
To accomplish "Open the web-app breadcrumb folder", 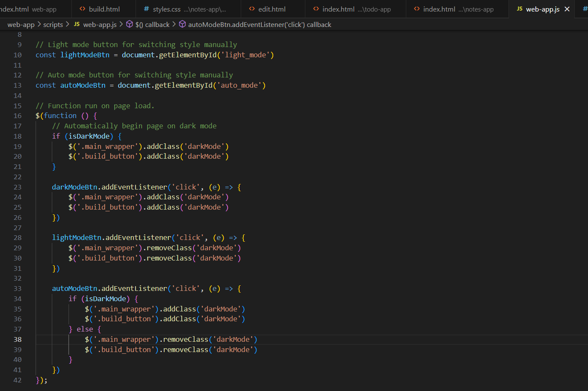I will click(x=21, y=24).
